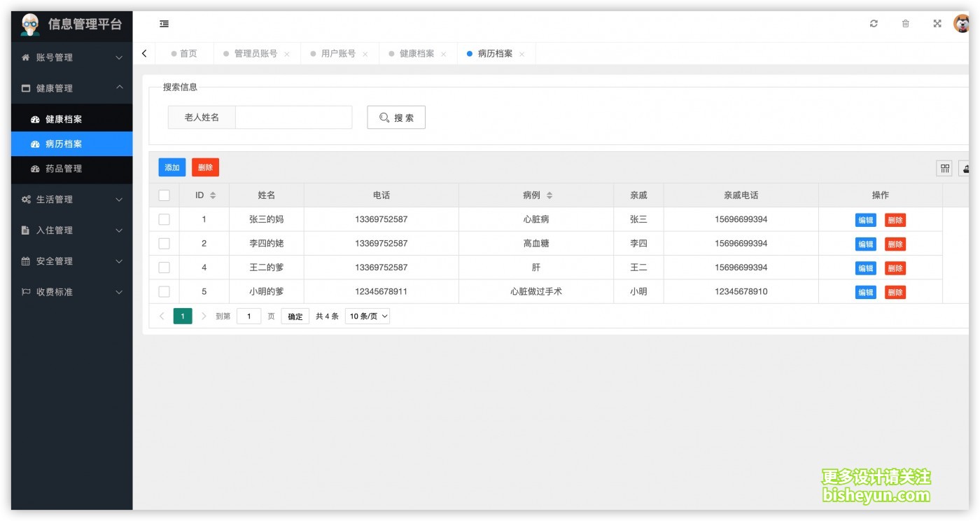Close the 健康档案 tab
980x521 pixels.
[443, 54]
